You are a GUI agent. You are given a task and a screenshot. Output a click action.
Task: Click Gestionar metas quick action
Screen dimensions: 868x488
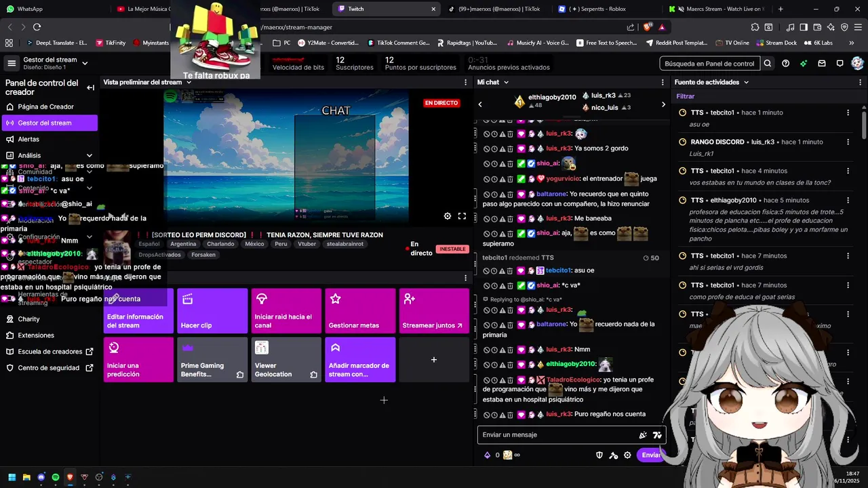(360, 311)
